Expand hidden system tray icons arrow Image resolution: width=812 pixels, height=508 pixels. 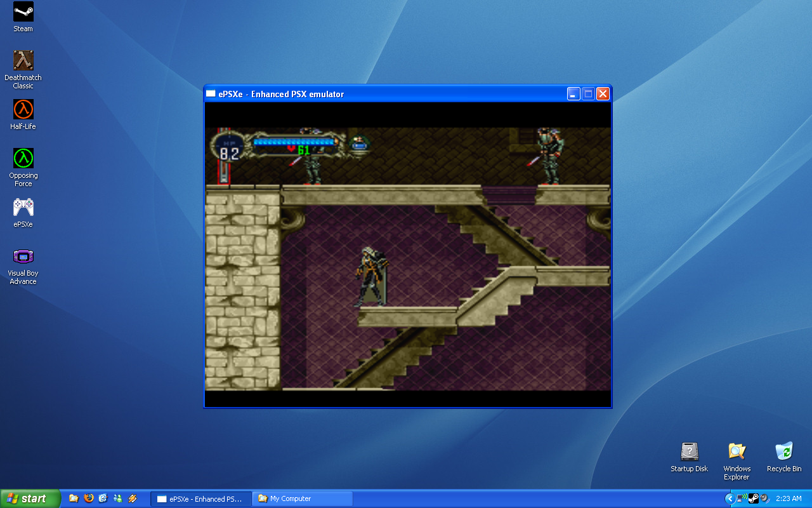pos(730,498)
